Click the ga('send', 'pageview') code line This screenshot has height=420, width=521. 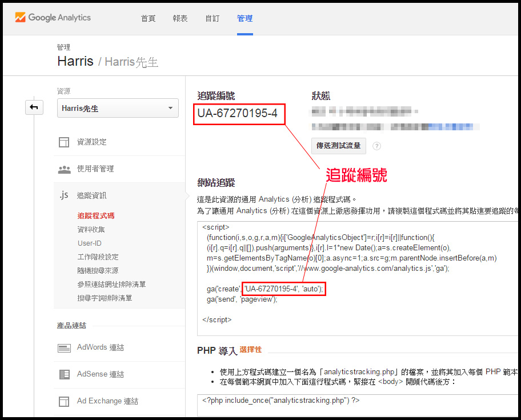pos(242,299)
